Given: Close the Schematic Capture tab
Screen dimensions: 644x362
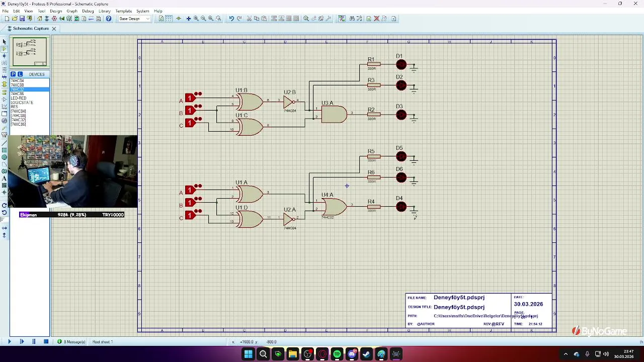Looking at the screenshot, I should click(x=54, y=29).
